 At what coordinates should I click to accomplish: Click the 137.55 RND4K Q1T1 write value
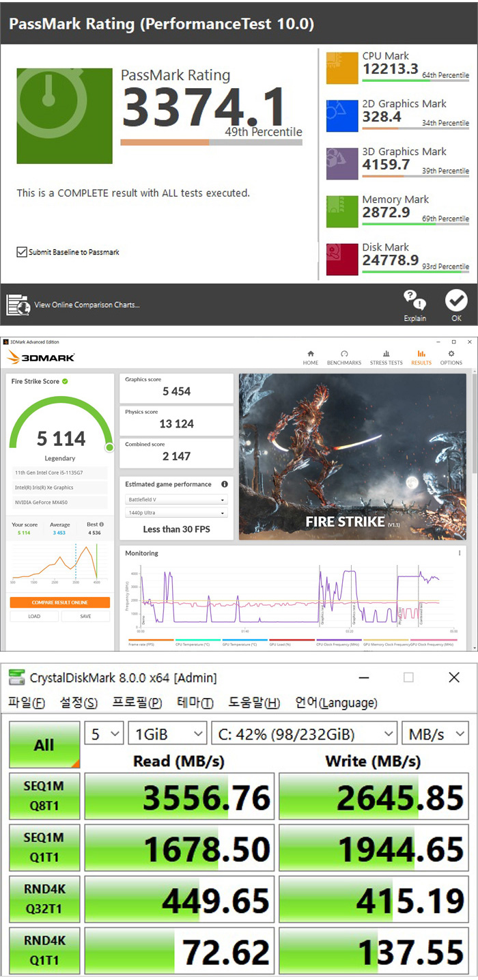[x=374, y=950]
